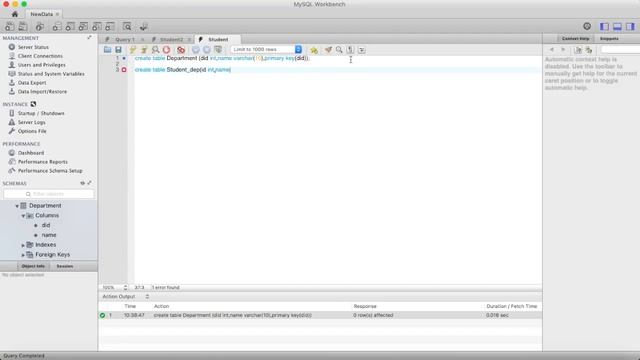Open the Context Help tab
This screenshot has width=640, height=360.
[x=575, y=38]
